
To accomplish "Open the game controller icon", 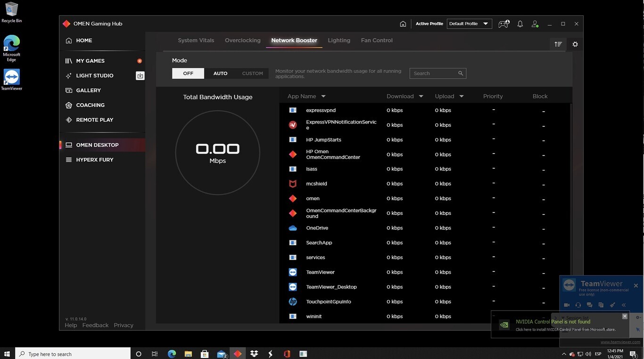I will coord(504,24).
